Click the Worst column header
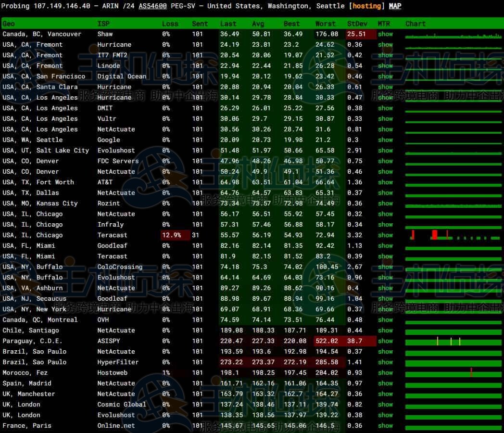This screenshot has width=504, height=433. (x=325, y=24)
